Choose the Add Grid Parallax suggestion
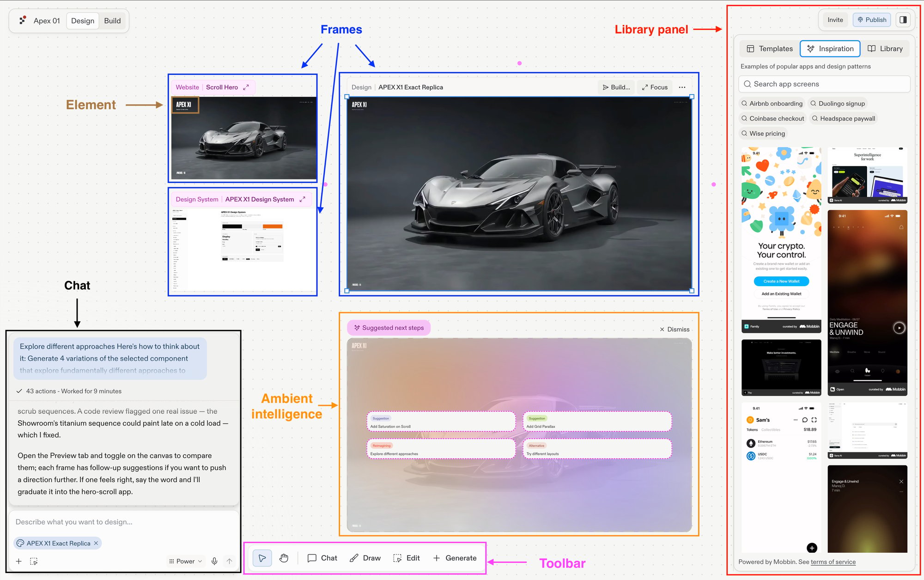This screenshot has height=580, width=924. (x=597, y=421)
